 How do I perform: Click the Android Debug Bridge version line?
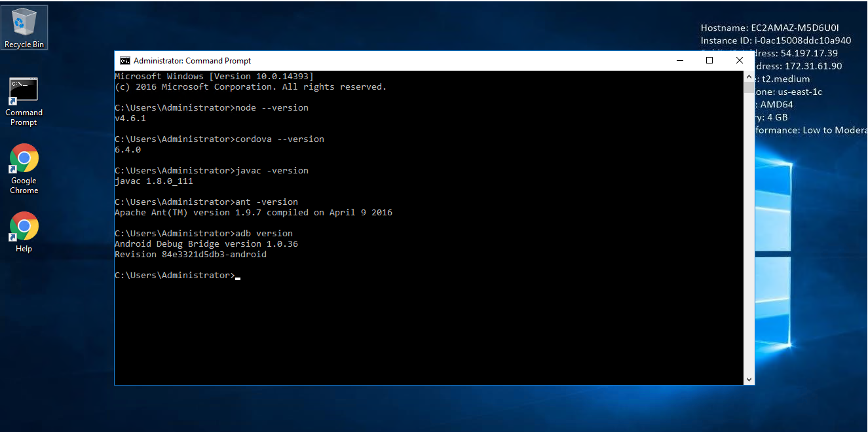pyautogui.click(x=206, y=244)
